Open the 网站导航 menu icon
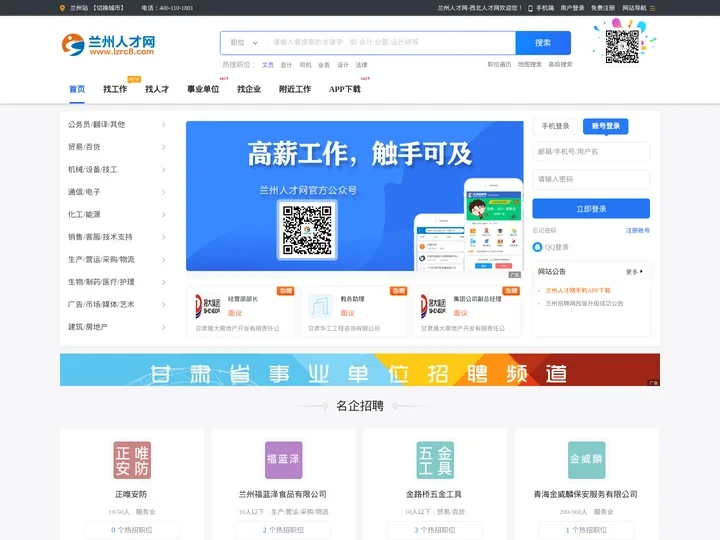 652,8
